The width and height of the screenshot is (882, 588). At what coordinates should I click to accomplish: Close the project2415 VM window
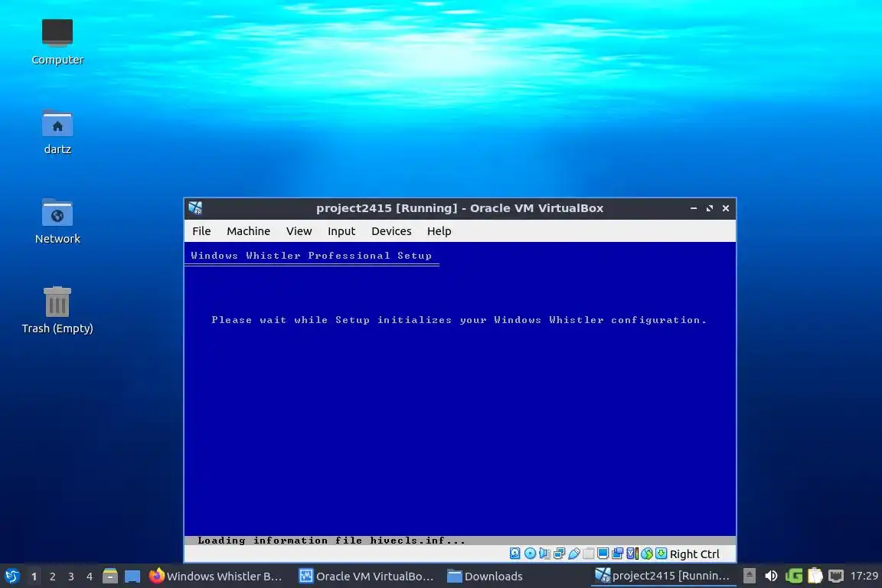[726, 208]
